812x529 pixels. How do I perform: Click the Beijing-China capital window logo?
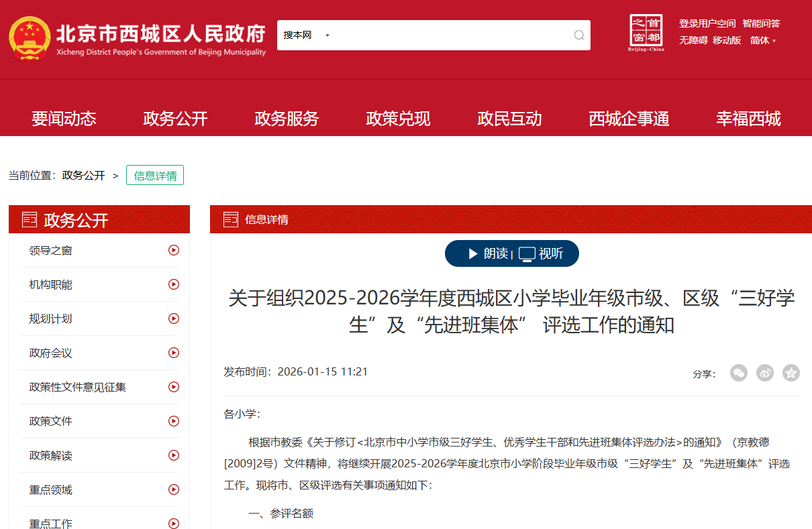click(646, 33)
